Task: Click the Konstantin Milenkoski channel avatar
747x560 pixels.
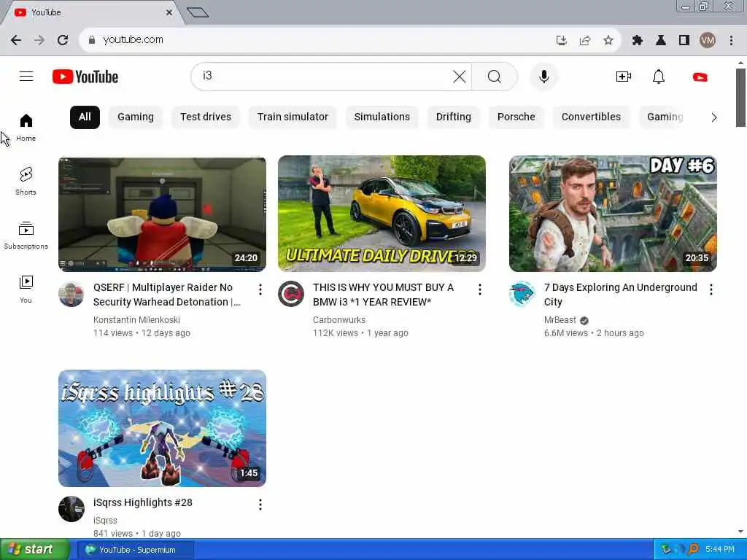Action: click(71, 294)
